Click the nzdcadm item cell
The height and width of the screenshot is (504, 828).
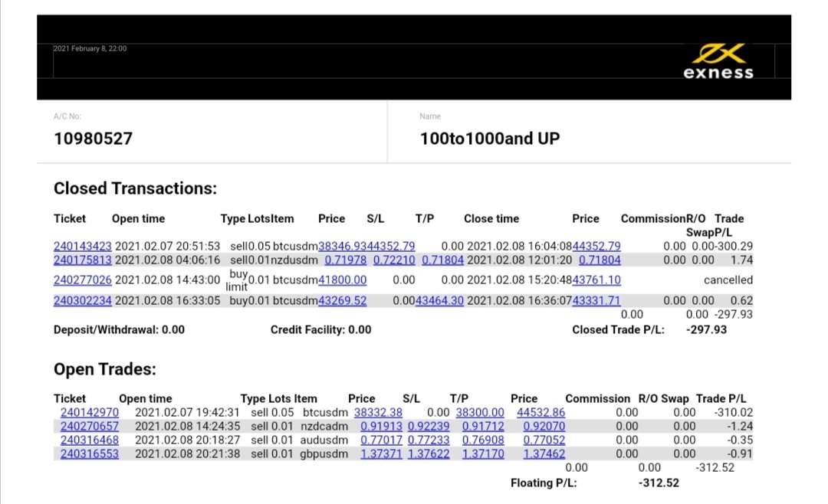point(324,426)
